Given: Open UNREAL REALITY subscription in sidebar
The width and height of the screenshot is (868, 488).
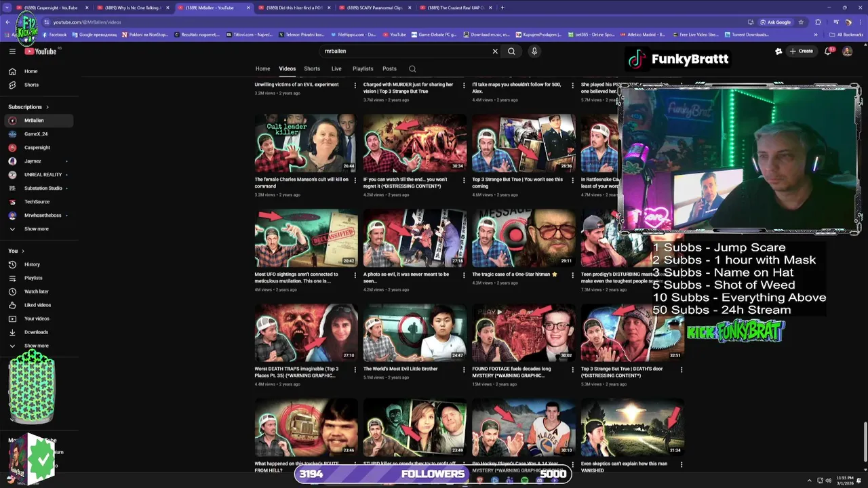Looking at the screenshot, I should (39, 175).
